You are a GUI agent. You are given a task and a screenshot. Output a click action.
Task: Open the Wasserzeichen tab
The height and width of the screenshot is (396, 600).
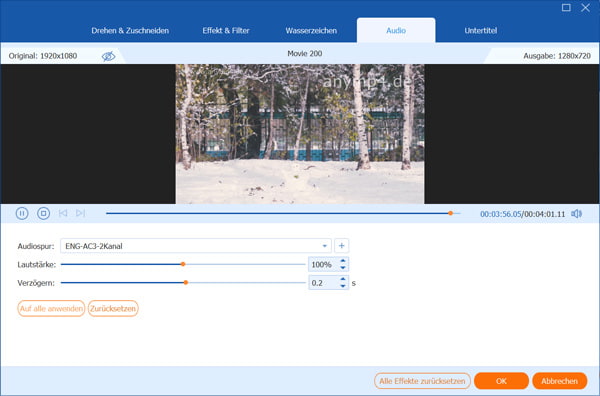(x=311, y=31)
